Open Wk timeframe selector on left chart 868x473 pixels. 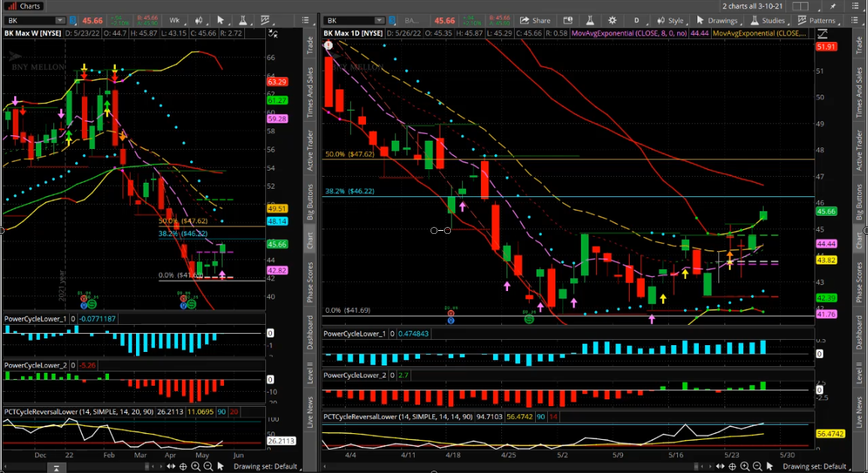(174, 20)
